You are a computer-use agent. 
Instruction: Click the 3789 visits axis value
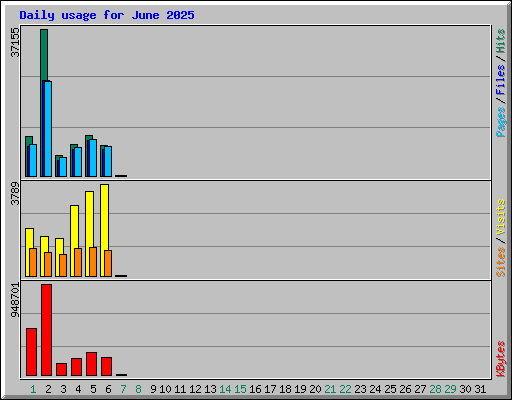pyautogui.click(x=15, y=193)
